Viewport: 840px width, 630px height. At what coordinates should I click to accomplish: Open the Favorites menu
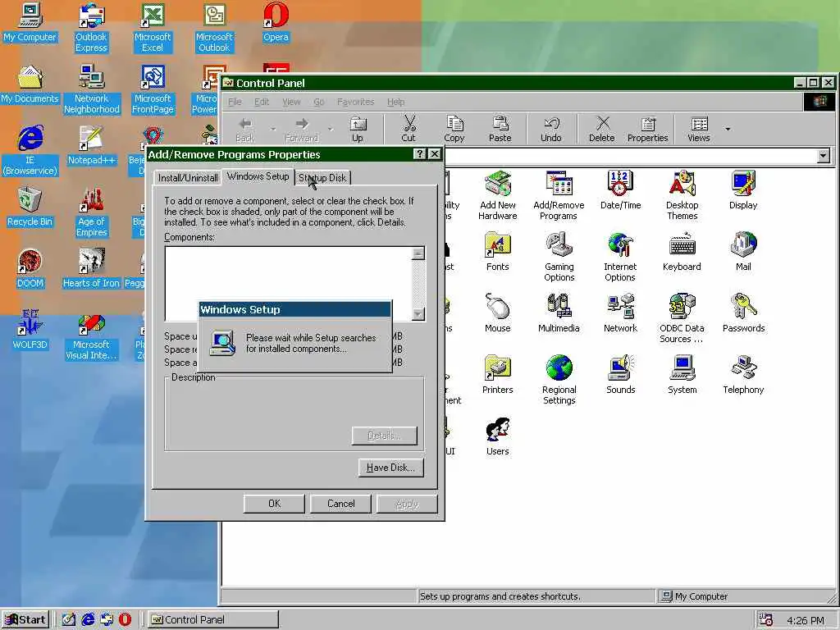click(x=356, y=102)
